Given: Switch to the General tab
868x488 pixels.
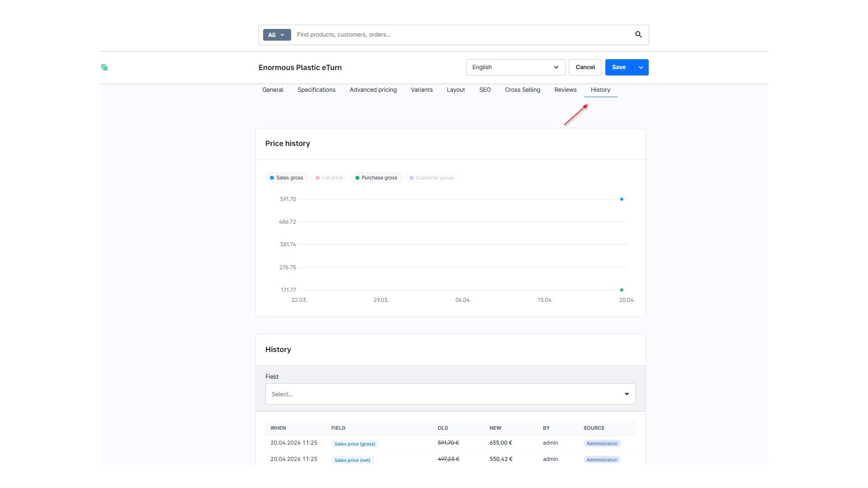Looking at the screenshot, I should (x=273, y=90).
